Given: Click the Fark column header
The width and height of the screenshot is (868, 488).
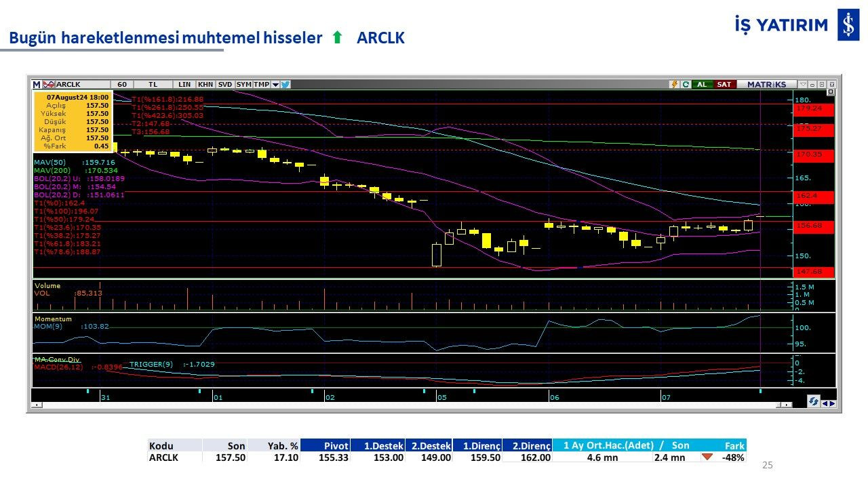Looking at the screenshot, I should pyautogui.click(x=734, y=445).
